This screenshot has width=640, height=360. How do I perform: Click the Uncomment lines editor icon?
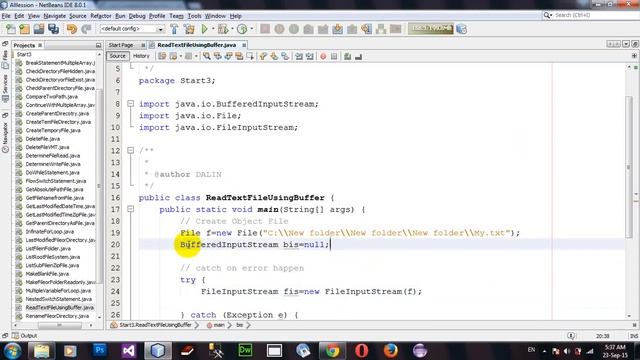point(358,56)
